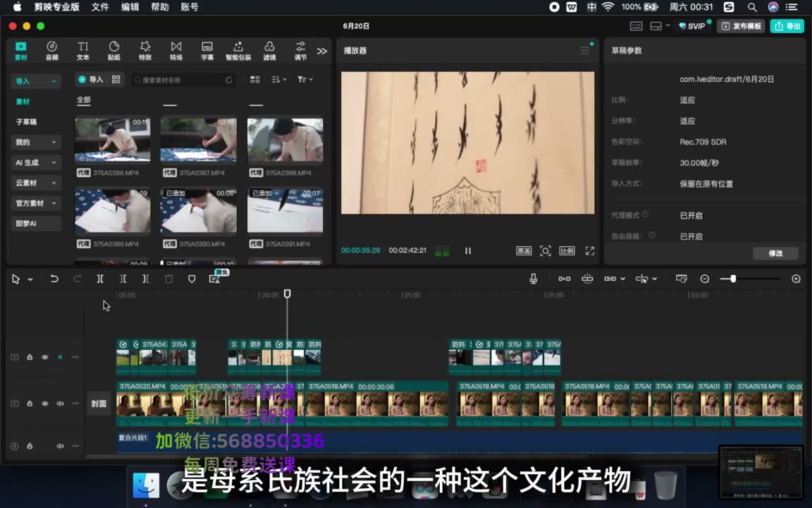Click the 修改 button in draft parameters

[x=775, y=253]
